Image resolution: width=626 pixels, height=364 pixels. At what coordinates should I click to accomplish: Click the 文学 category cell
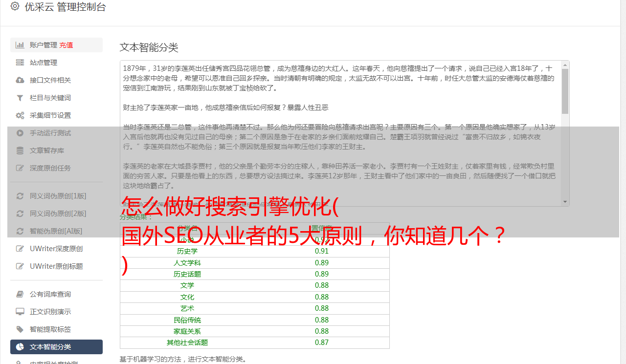pyautogui.click(x=187, y=285)
